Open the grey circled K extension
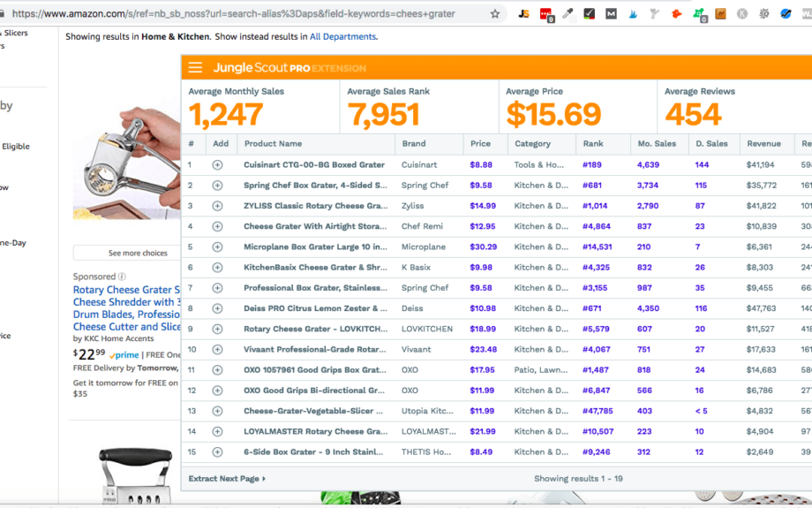The image size is (812, 508). click(x=742, y=14)
